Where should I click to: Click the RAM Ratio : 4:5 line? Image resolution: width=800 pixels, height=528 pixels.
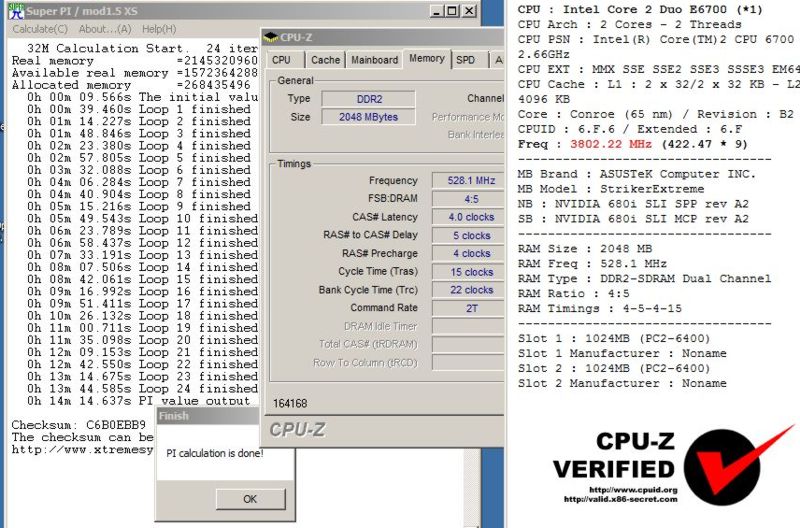[573, 293]
